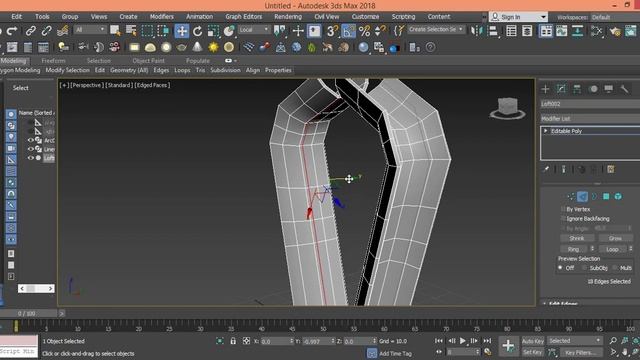Viewport: 640px width, 360px height.
Task: Open the All selection filter dropdown
Action: (x=90, y=30)
